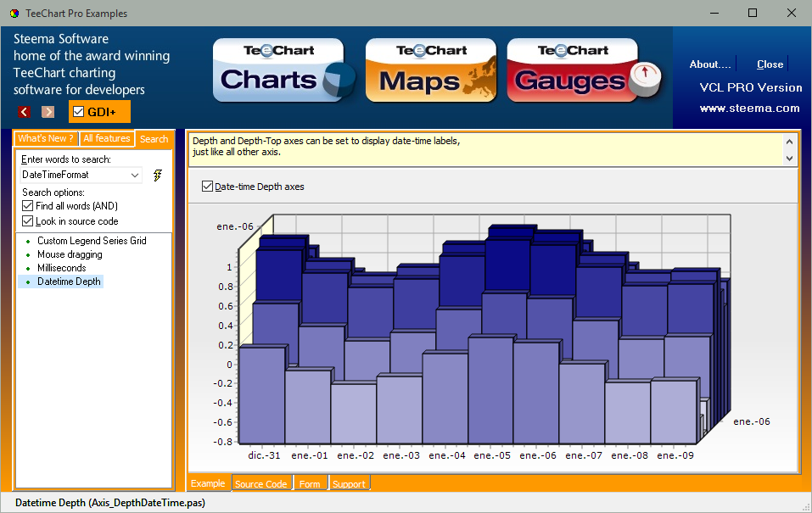Click the '0.8' left axis label
The image size is (812, 513).
click(226, 287)
